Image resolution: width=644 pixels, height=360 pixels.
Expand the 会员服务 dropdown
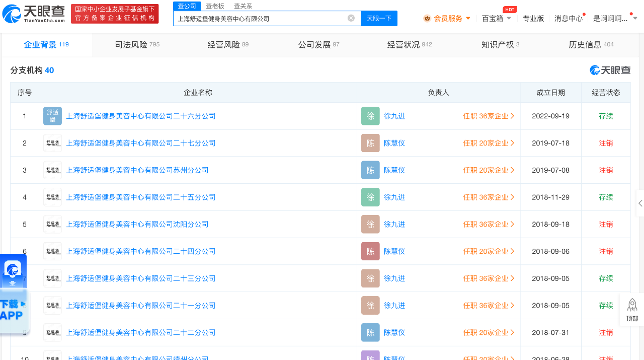click(x=447, y=18)
